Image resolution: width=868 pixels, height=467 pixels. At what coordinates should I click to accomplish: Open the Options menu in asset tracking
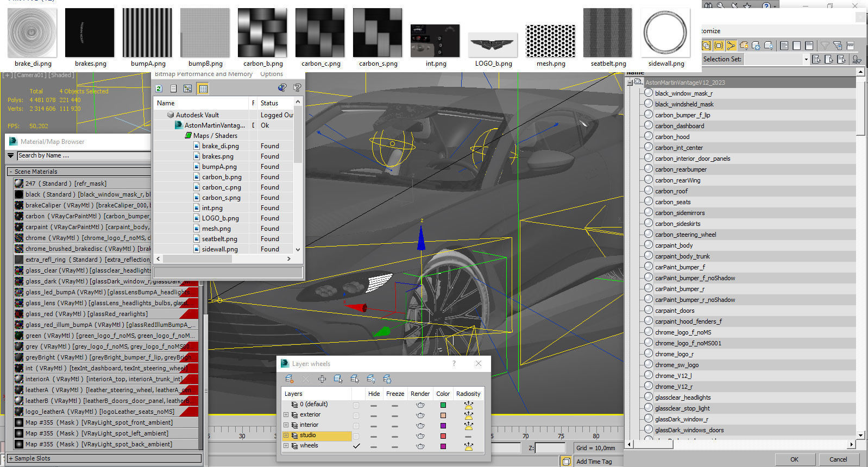pos(272,74)
